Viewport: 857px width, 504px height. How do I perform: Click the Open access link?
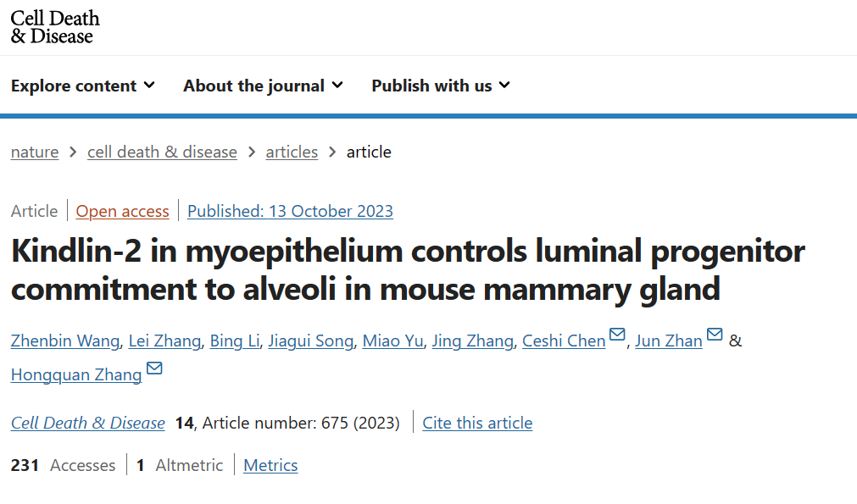point(123,212)
